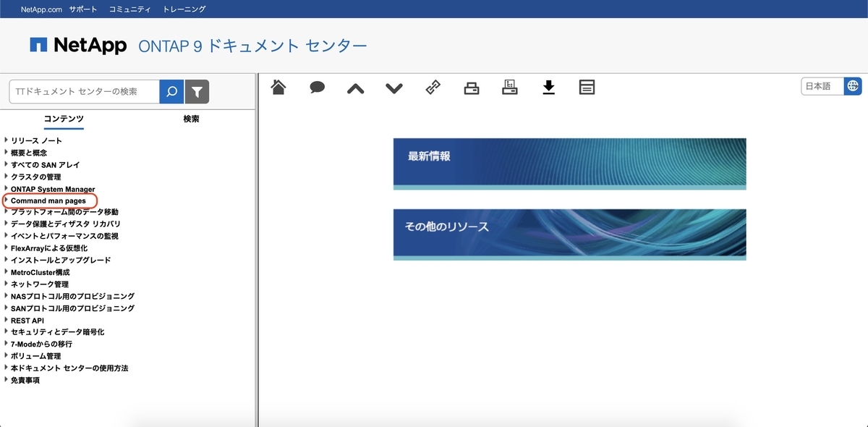This screenshot has height=427, width=868.
Task: Open NASプロトコル用のプロビジョニング topic
Action: pyautogui.click(x=72, y=296)
